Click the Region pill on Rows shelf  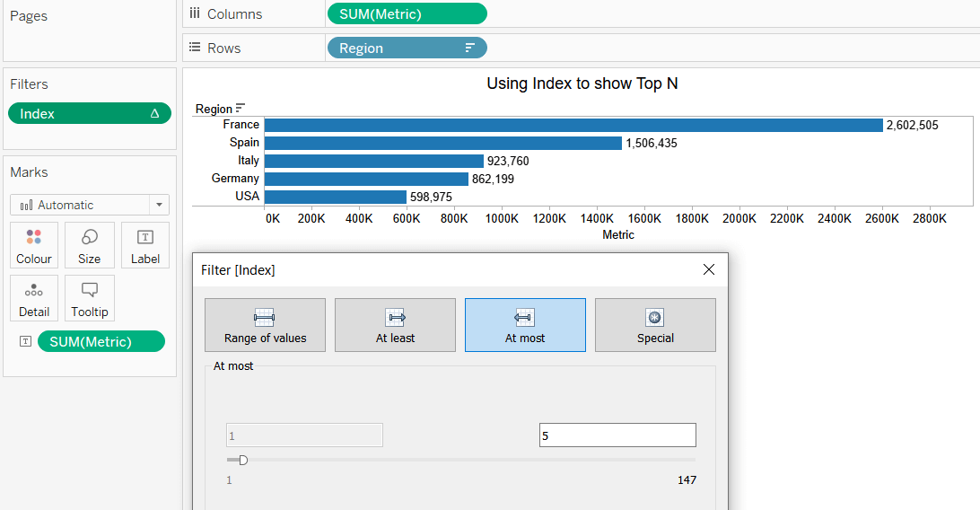tap(407, 48)
